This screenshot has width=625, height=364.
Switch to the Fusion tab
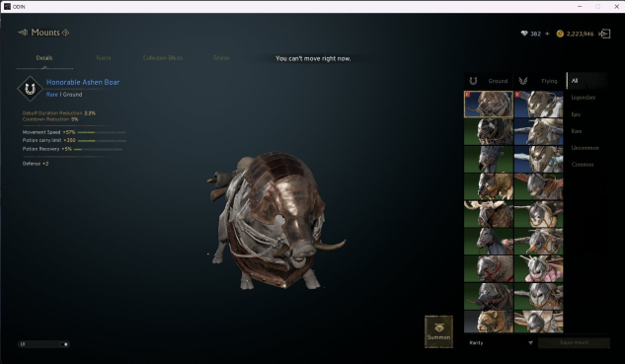[104, 58]
